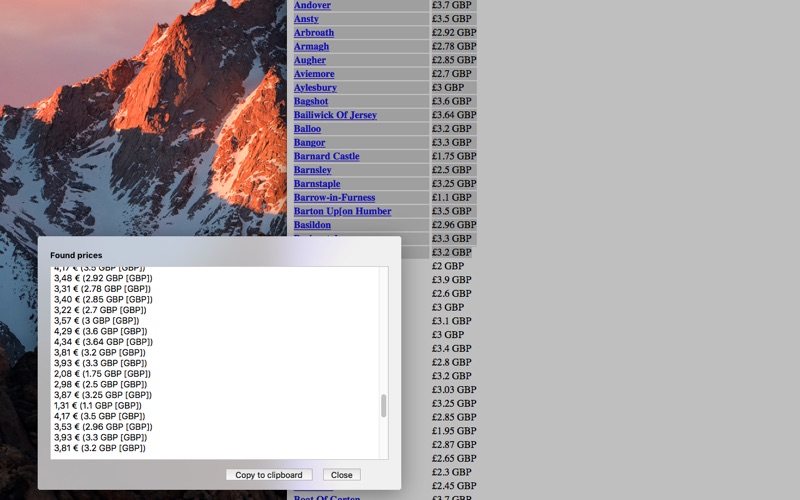800x500 pixels.
Task: Click the Augher link
Action: [310, 60]
